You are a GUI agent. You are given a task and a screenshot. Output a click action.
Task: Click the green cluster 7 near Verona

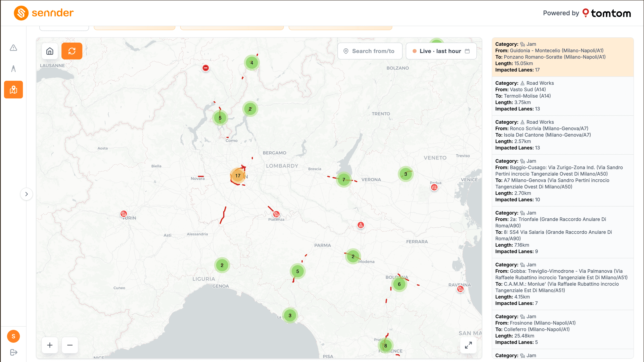pyautogui.click(x=344, y=180)
